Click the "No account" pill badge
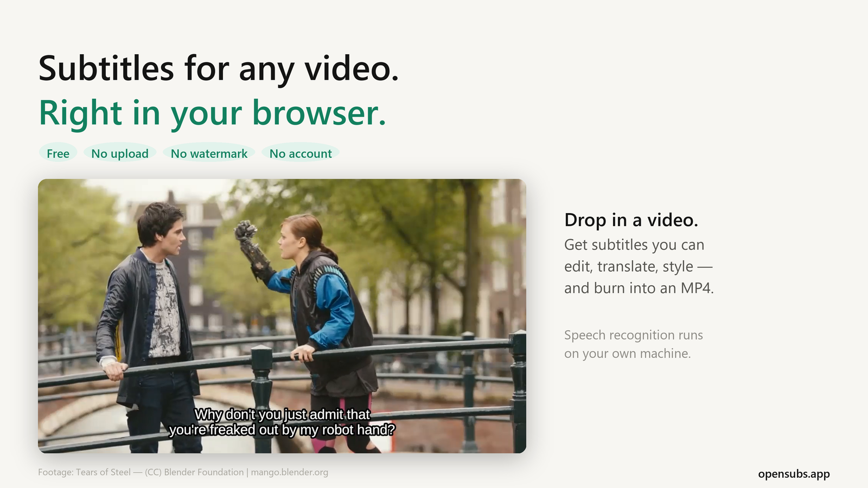Image resolution: width=868 pixels, height=488 pixels. [301, 153]
